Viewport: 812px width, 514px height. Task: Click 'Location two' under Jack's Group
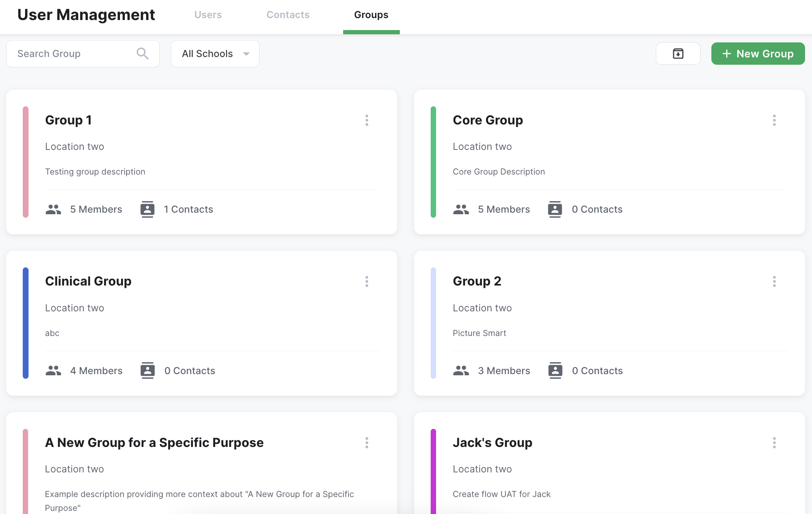pos(482,469)
